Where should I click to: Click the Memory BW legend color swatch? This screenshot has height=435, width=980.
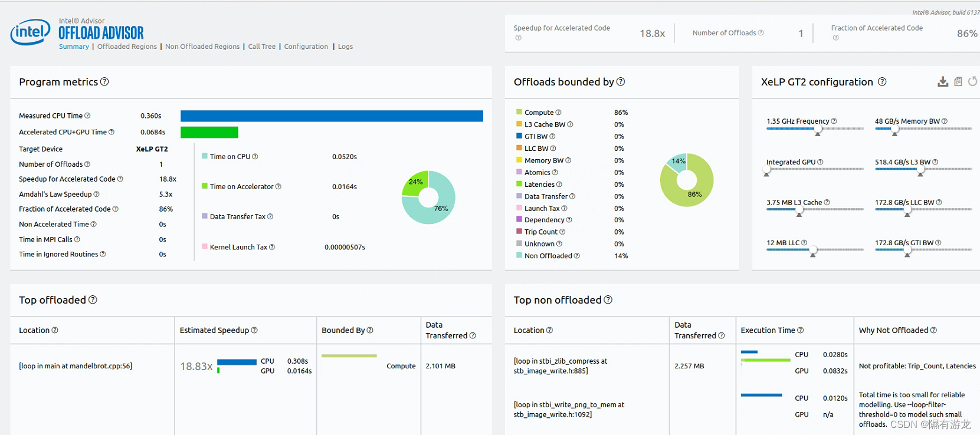tap(519, 160)
